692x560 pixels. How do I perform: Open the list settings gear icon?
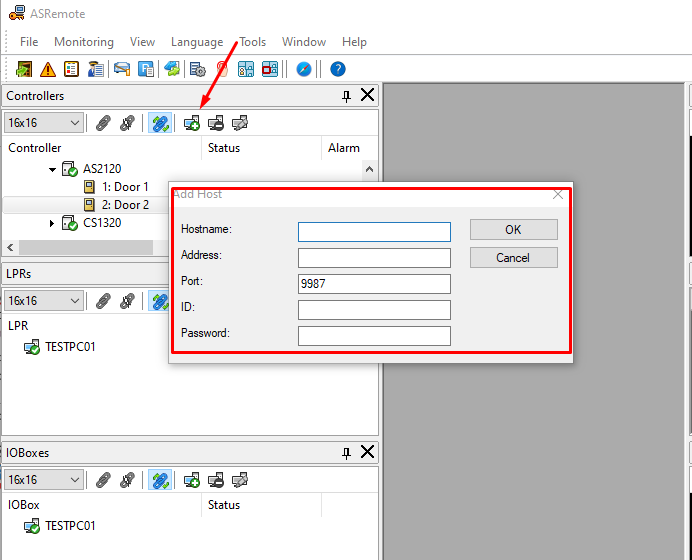click(198, 69)
